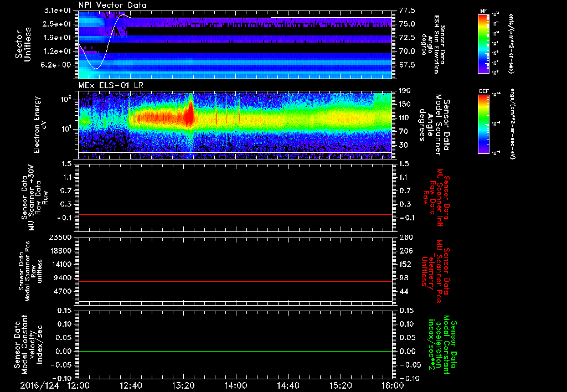Viewport: 567px width, 392px height.
Task: Click the 190 scanner angle tick
Action: 405,91
